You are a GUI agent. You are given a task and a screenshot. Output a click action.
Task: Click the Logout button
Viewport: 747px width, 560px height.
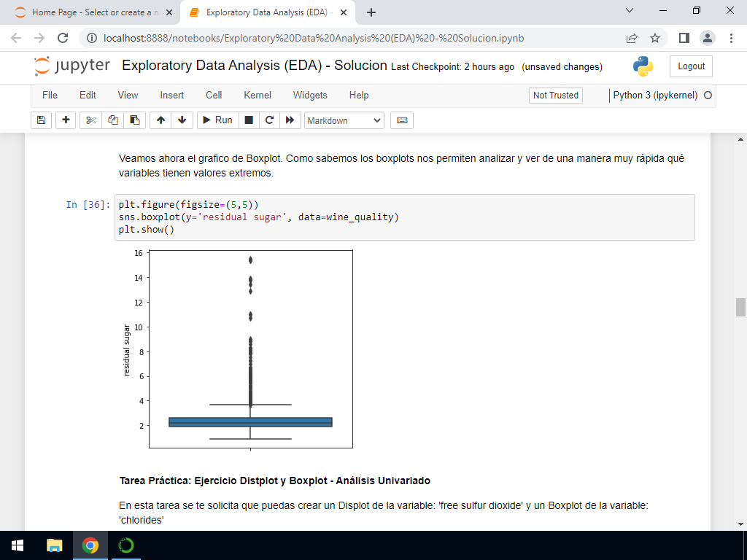coord(691,66)
